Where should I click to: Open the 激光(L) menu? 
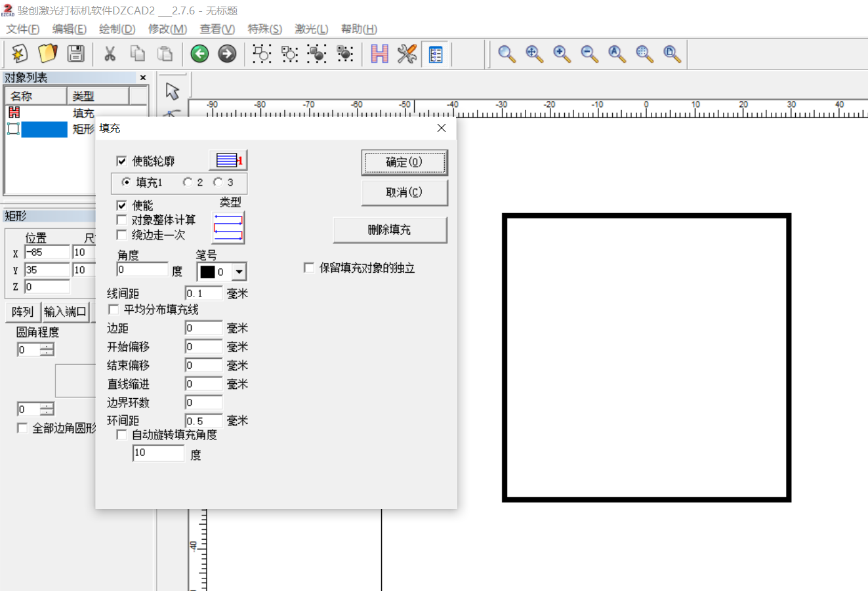(x=311, y=29)
